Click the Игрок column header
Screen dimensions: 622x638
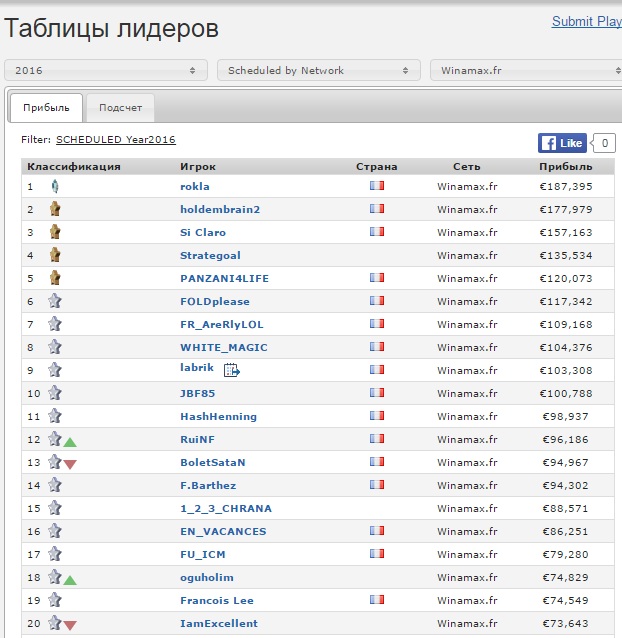click(x=198, y=167)
